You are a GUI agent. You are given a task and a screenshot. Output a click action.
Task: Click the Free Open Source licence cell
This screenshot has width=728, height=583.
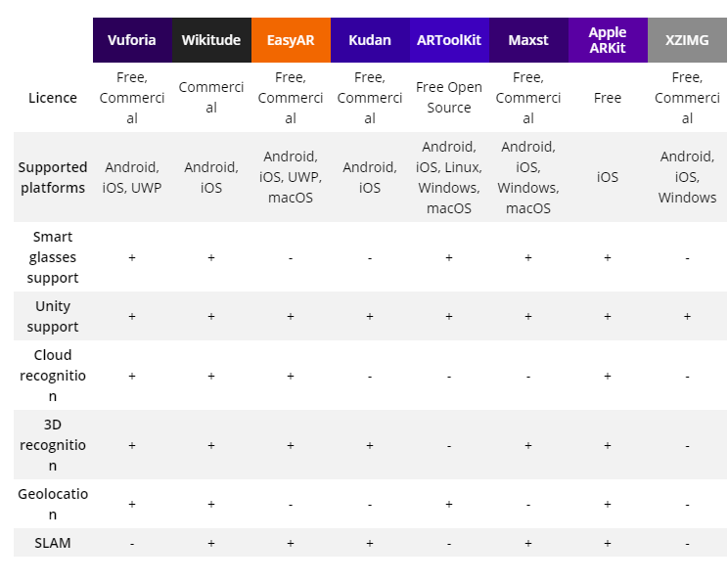449,98
